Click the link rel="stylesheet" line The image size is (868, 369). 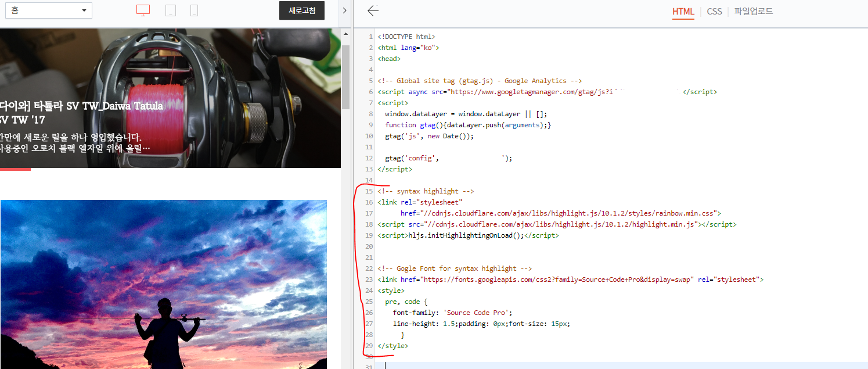420,202
